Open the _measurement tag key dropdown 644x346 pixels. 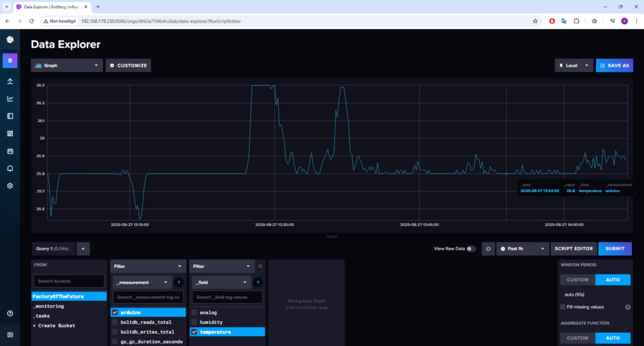(x=142, y=282)
